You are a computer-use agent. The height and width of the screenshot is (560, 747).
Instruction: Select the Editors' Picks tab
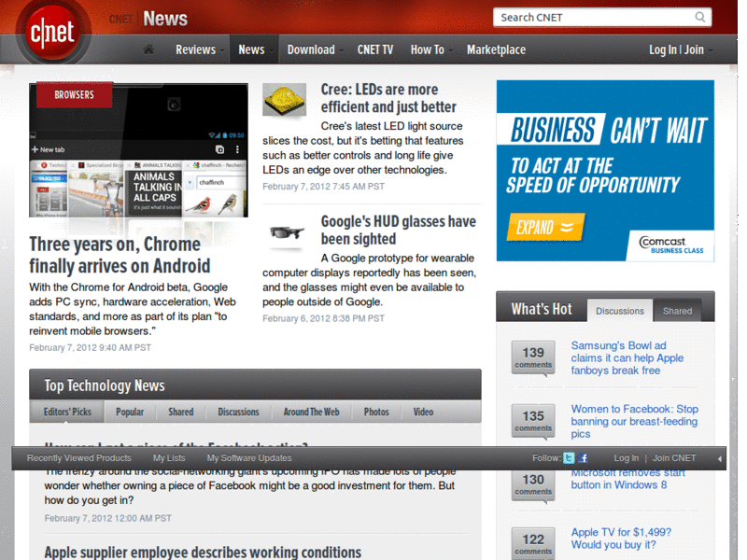pyautogui.click(x=67, y=412)
